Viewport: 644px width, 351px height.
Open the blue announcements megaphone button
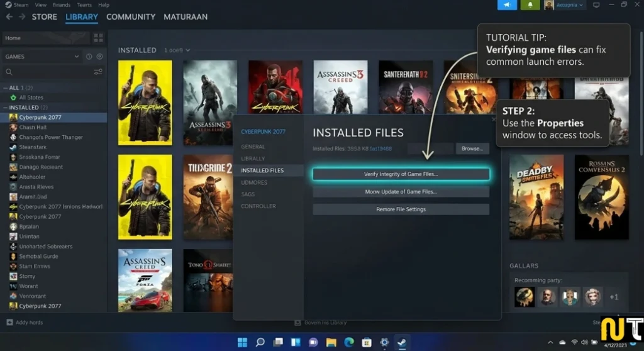pos(507,5)
